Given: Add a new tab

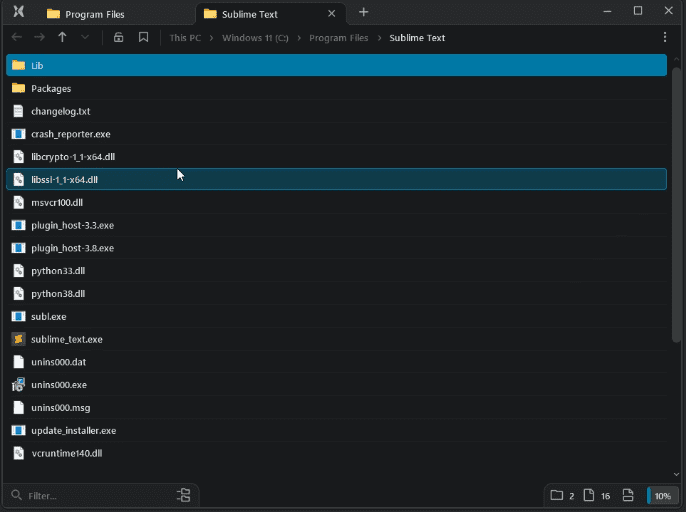Looking at the screenshot, I should click(x=363, y=12).
